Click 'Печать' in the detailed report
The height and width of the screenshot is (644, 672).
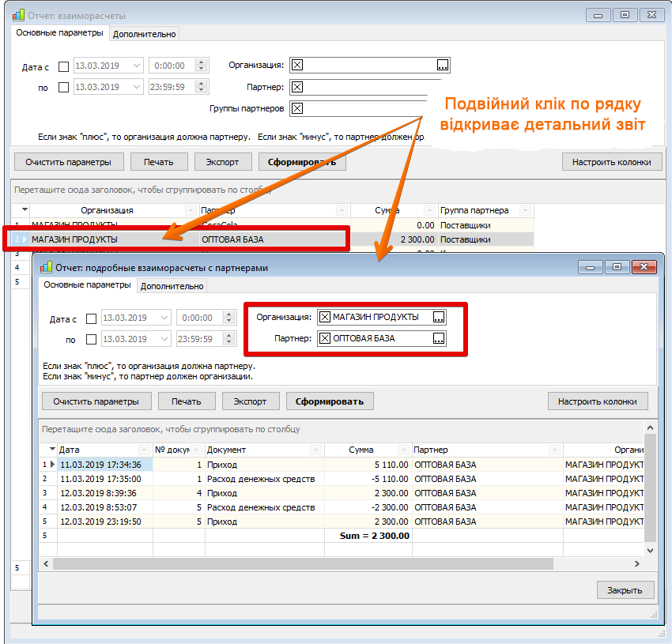pyautogui.click(x=187, y=401)
